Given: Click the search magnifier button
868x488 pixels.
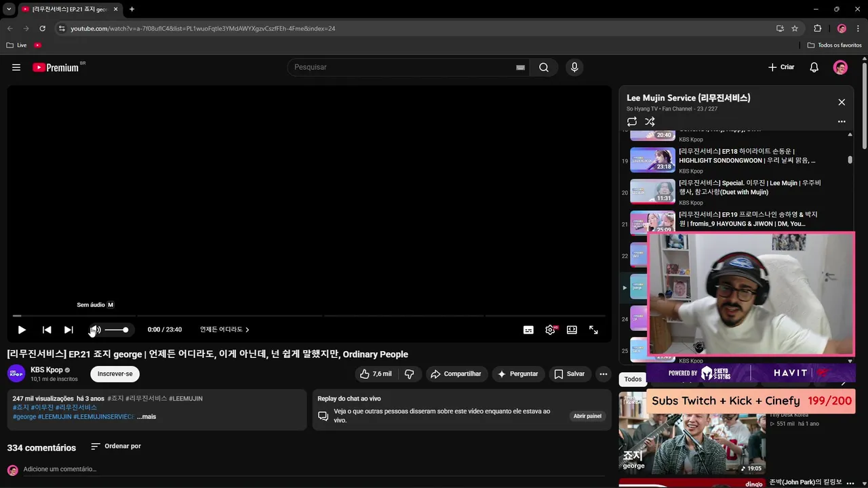Looking at the screenshot, I should click(x=544, y=67).
